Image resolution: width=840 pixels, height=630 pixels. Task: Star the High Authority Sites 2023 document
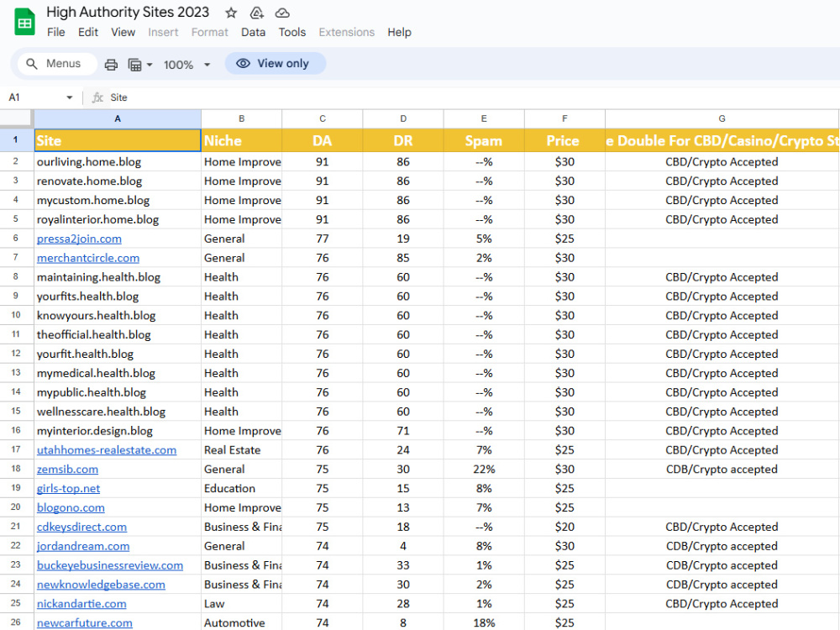coord(231,13)
